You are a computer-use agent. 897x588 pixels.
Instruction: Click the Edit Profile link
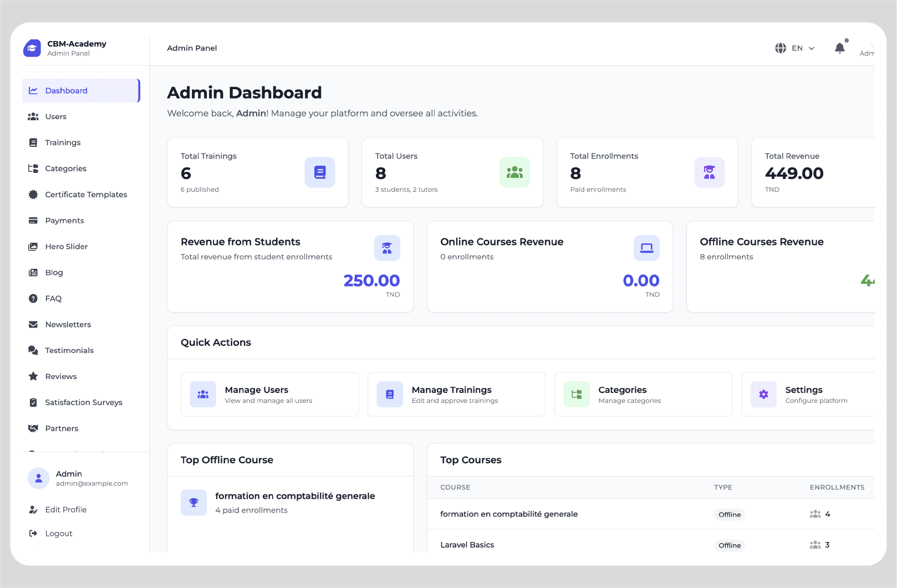pyautogui.click(x=65, y=510)
